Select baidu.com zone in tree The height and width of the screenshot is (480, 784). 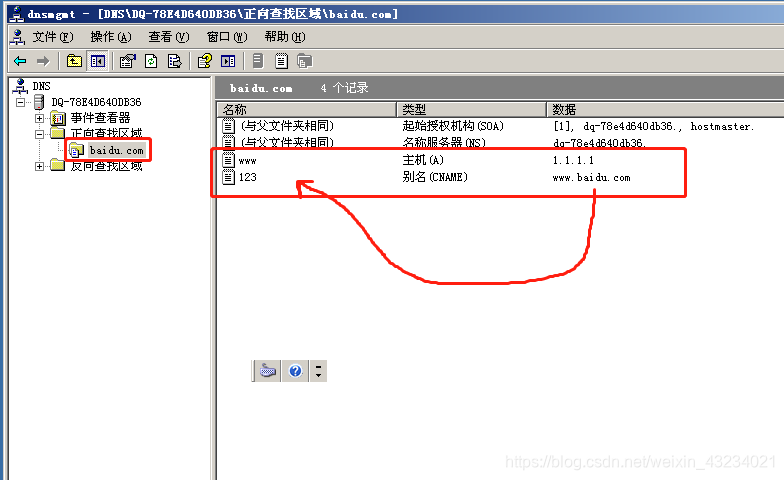coord(116,150)
